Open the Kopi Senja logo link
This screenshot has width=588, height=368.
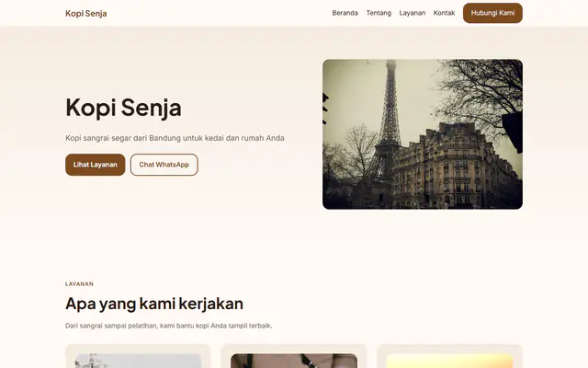[x=85, y=14]
